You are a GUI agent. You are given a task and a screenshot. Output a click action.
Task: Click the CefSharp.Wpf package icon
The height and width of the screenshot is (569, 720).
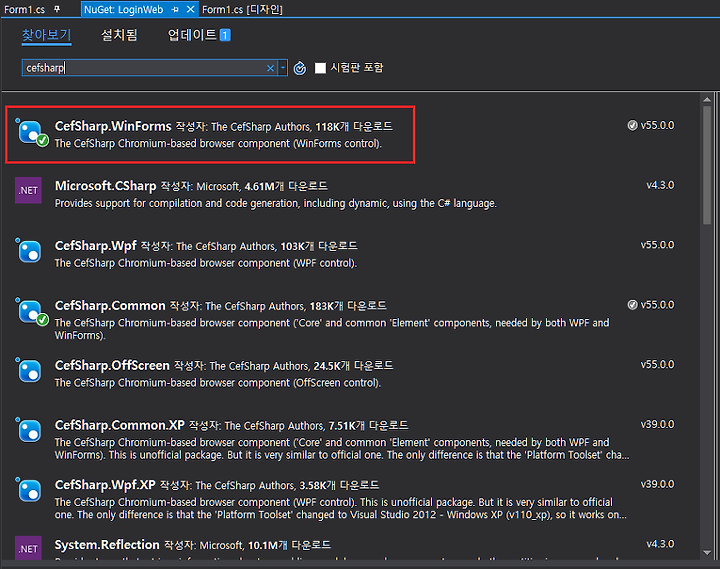click(29, 251)
